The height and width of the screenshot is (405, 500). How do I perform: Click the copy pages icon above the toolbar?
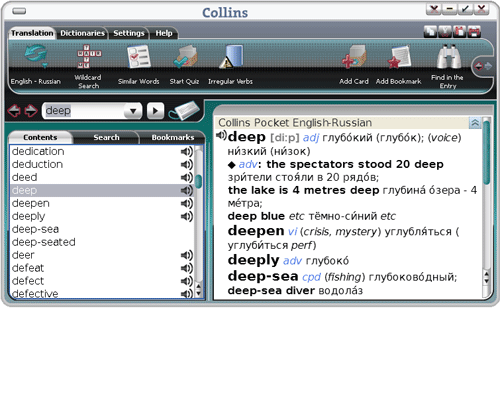point(430,32)
